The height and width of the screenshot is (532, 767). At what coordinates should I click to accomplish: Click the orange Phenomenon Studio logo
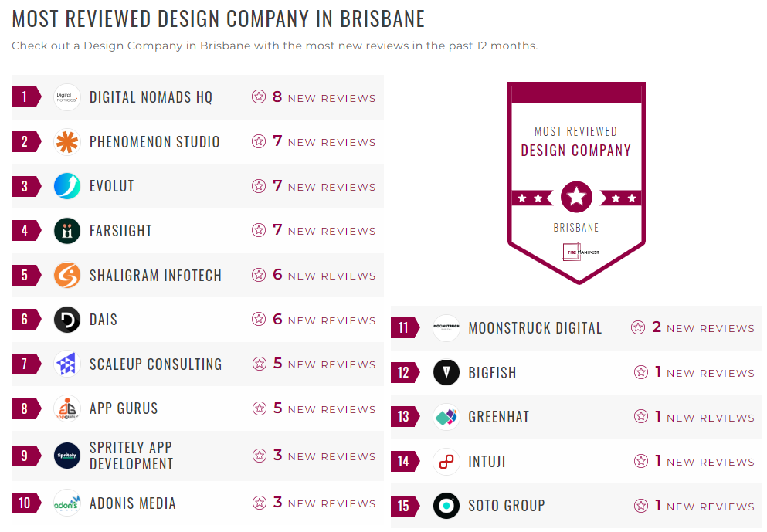67,142
